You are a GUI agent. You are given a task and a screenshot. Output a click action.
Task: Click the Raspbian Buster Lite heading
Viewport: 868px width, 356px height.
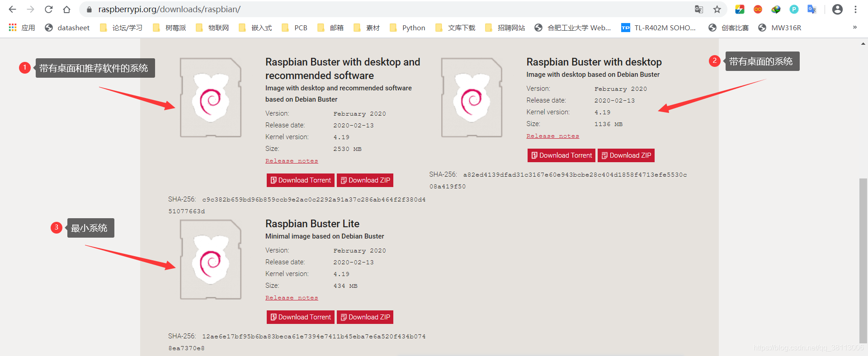coord(312,224)
